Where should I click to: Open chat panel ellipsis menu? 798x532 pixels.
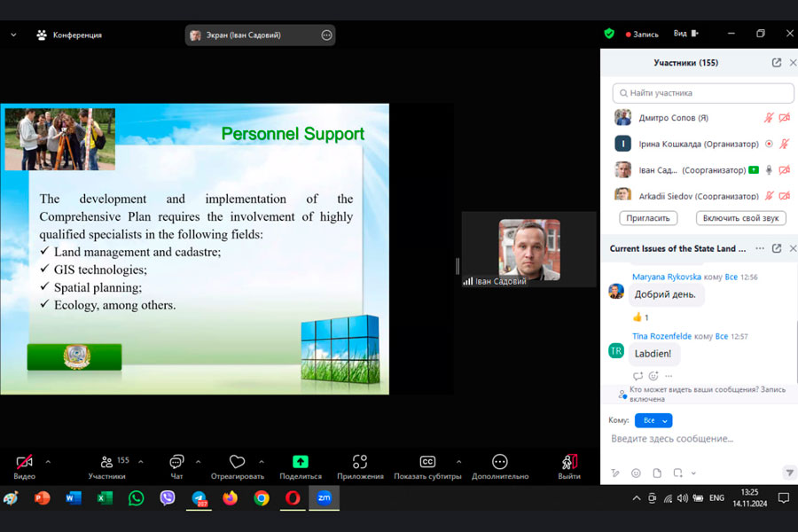(760, 248)
